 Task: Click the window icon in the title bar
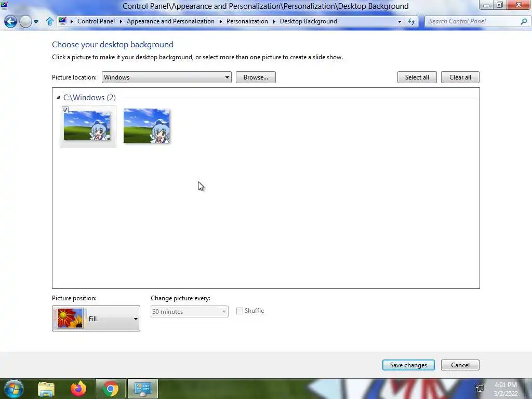coord(4,5)
